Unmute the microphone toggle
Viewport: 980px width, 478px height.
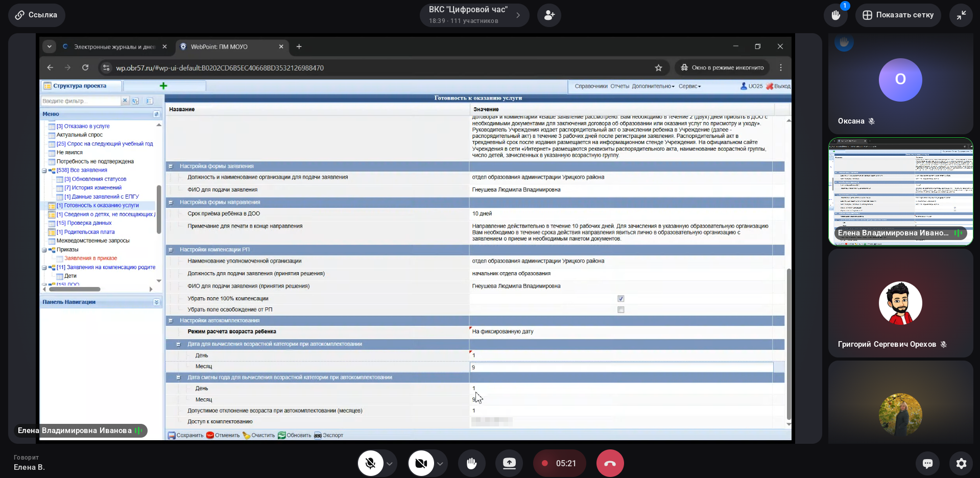(370, 463)
